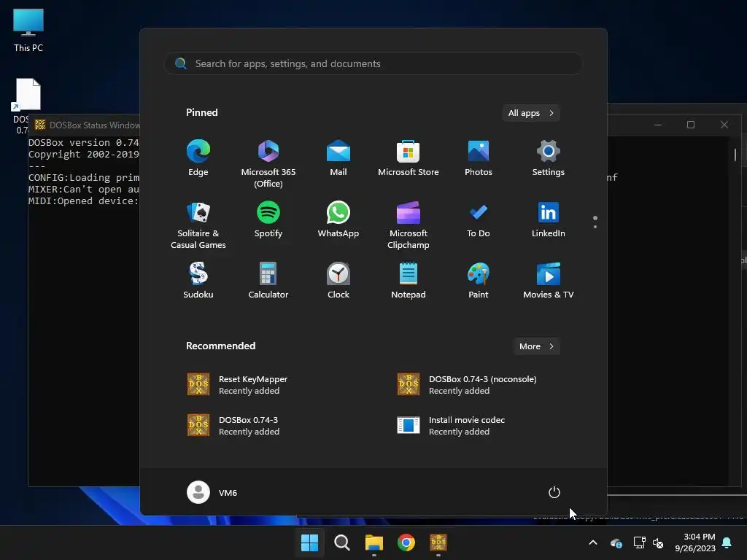The height and width of the screenshot is (560, 747).
Task: Open notifications bell icon
Action: tap(727, 542)
